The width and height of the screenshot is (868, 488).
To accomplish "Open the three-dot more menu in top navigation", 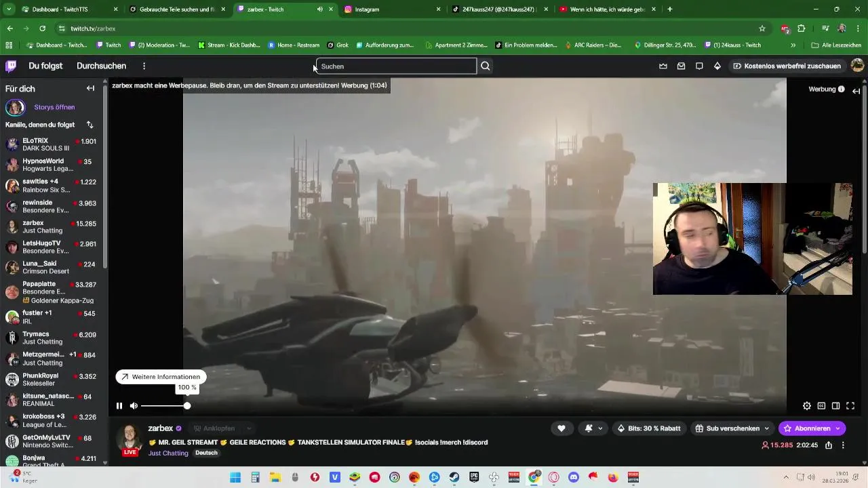I will pos(144,66).
